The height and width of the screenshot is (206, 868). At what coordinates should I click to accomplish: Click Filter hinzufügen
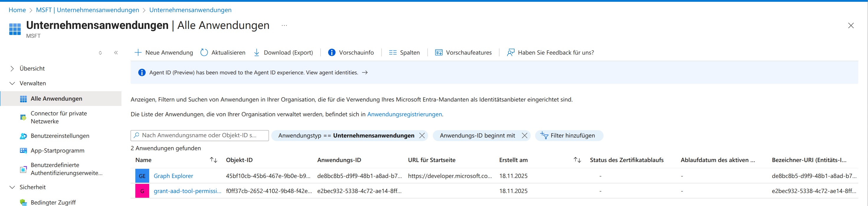point(569,135)
